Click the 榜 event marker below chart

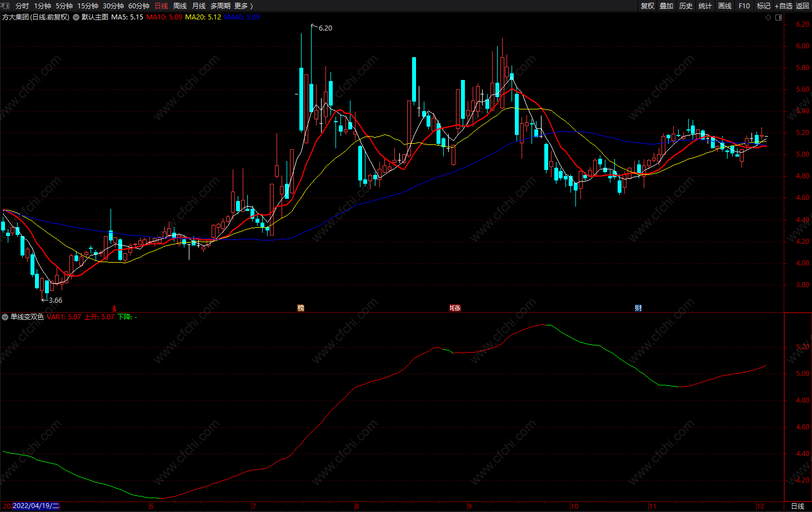300,308
